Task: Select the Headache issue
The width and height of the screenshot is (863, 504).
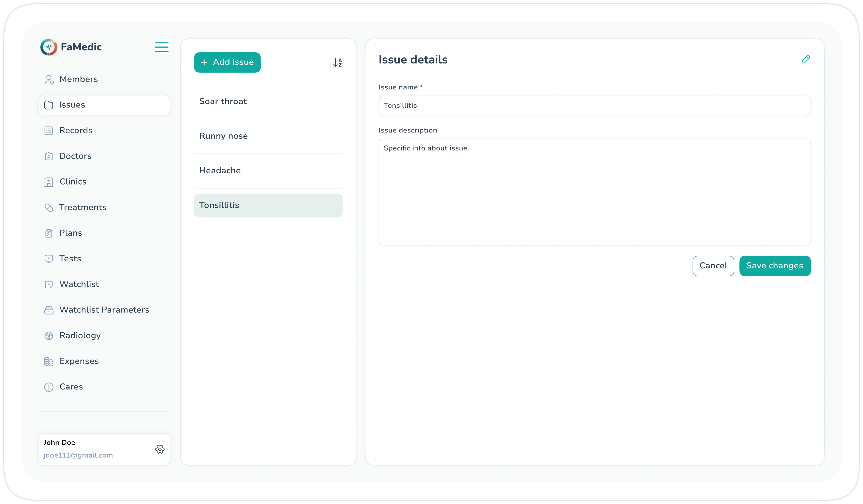Action: [268, 171]
